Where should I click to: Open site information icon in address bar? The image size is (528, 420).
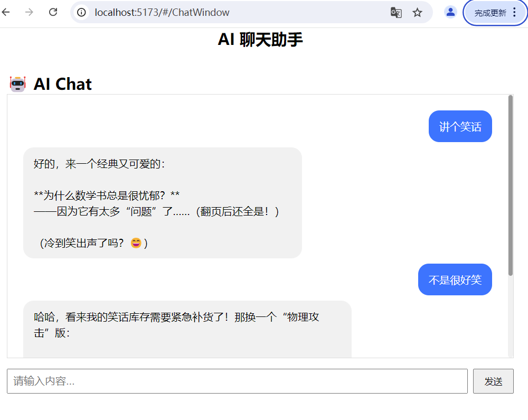click(81, 13)
